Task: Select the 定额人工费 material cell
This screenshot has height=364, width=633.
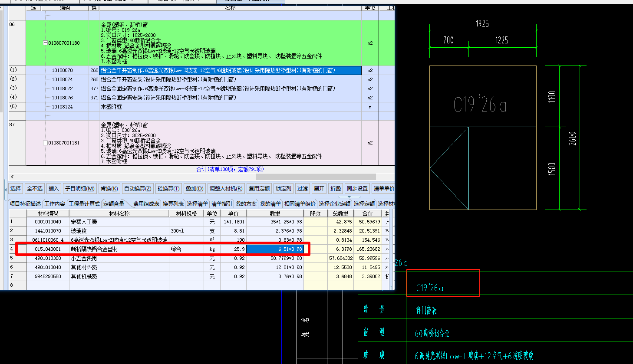Action: point(119,222)
